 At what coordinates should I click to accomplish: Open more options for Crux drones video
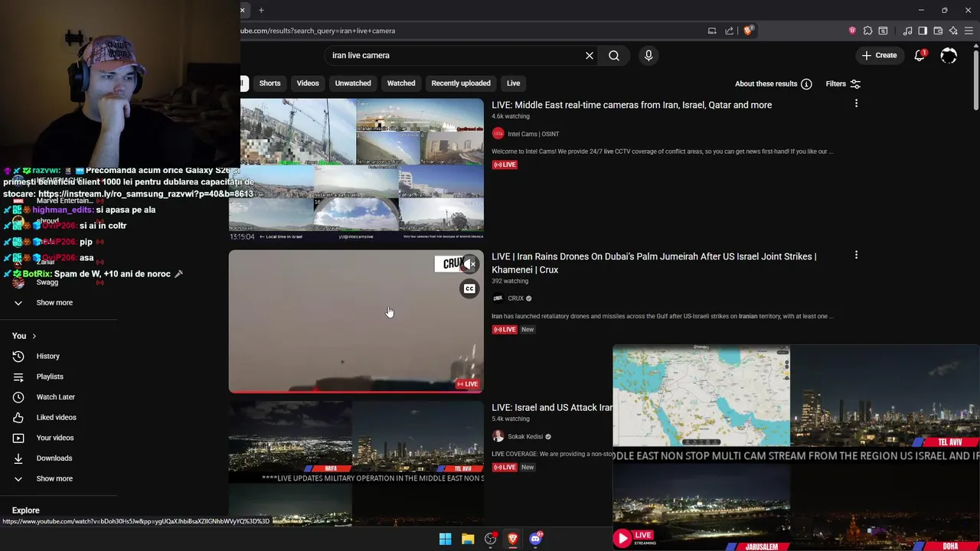click(x=856, y=255)
